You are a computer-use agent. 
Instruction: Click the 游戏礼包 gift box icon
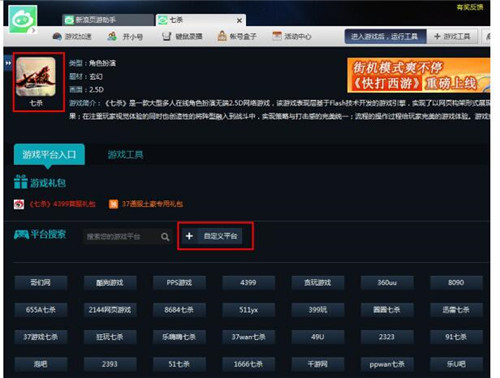pyautogui.click(x=21, y=182)
